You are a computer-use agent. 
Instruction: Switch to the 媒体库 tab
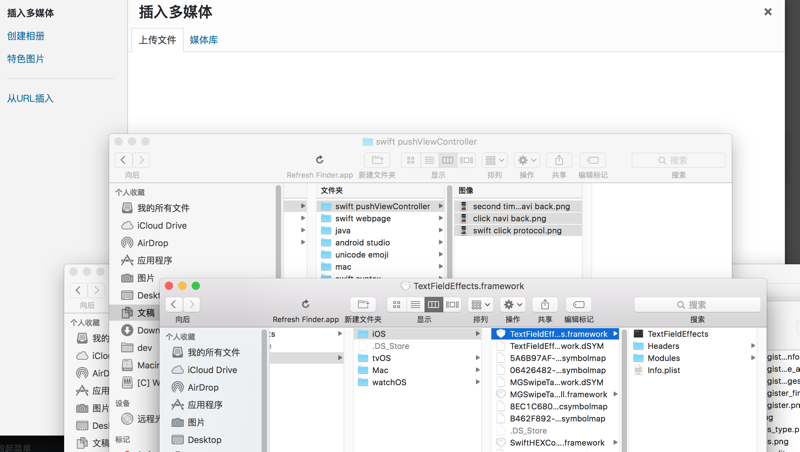click(x=204, y=40)
